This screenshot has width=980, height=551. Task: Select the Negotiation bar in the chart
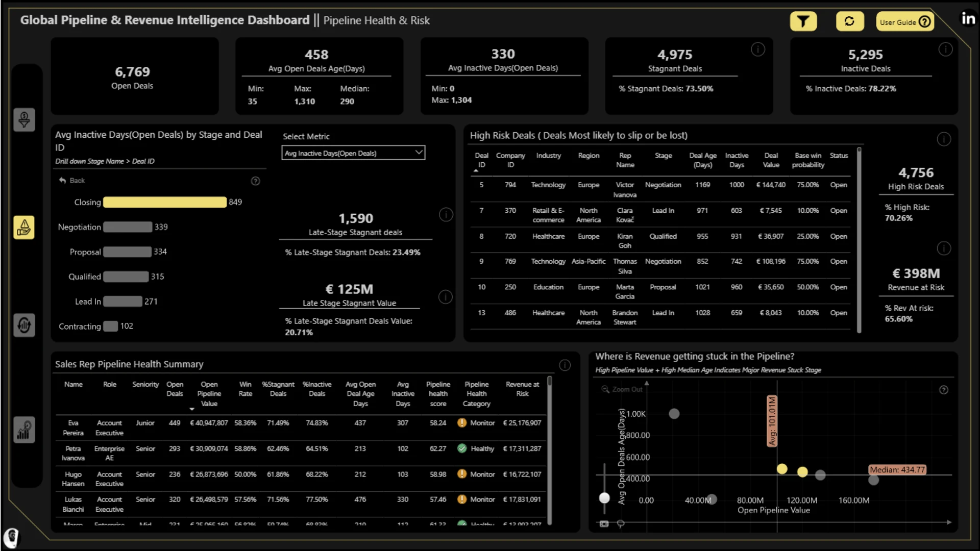point(128,227)
